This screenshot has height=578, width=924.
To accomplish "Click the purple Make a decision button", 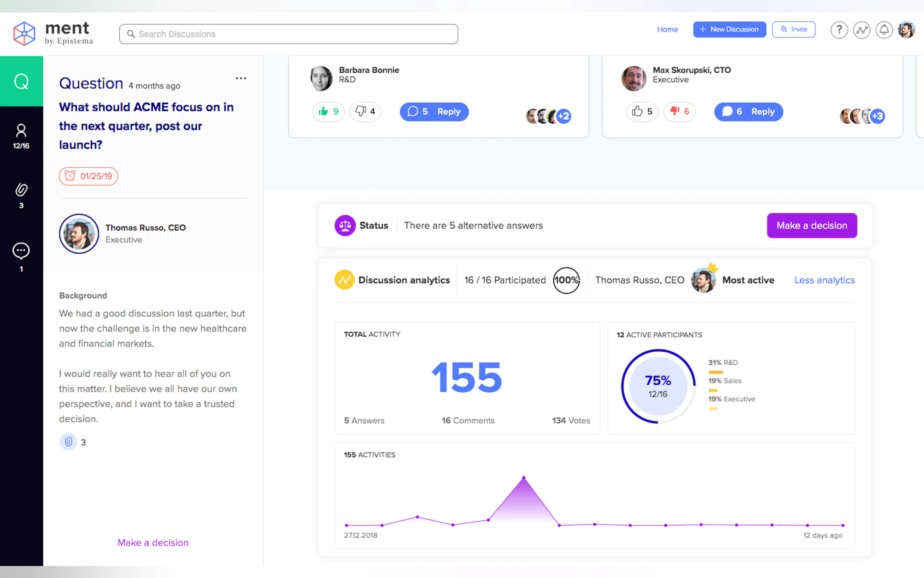I will (812, 226).
